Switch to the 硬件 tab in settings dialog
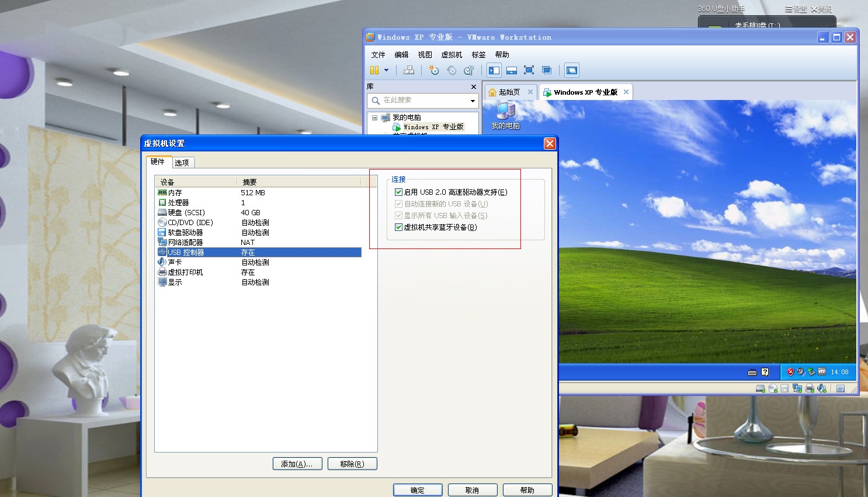Screen dimensions: 868x497 coord(158,162)
